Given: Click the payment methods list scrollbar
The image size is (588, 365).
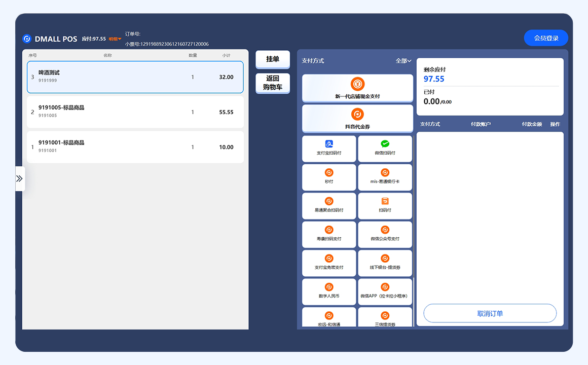Looking at the screenshot, I should 414,228.
